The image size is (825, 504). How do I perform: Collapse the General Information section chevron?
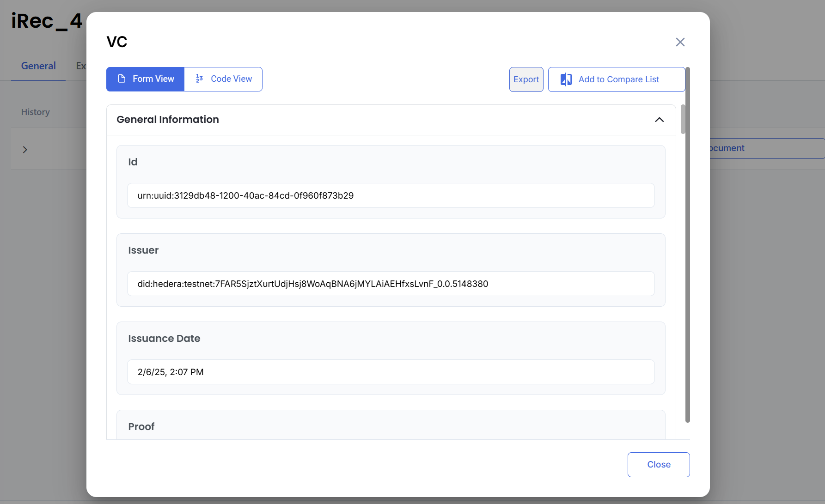pyautogui.click(x=659, y=120)
